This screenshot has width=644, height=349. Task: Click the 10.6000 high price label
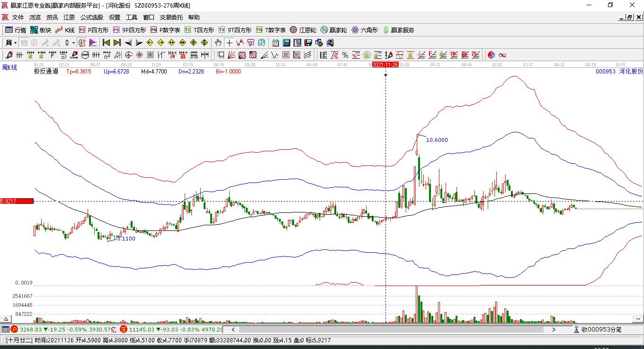click(x=437, y=140)
